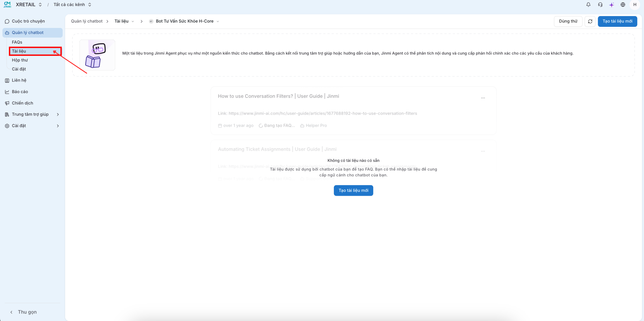644x321 pixels.
Task: Expand the Tài liệu breadcrumb dropdown
Action: click(133, 21)
